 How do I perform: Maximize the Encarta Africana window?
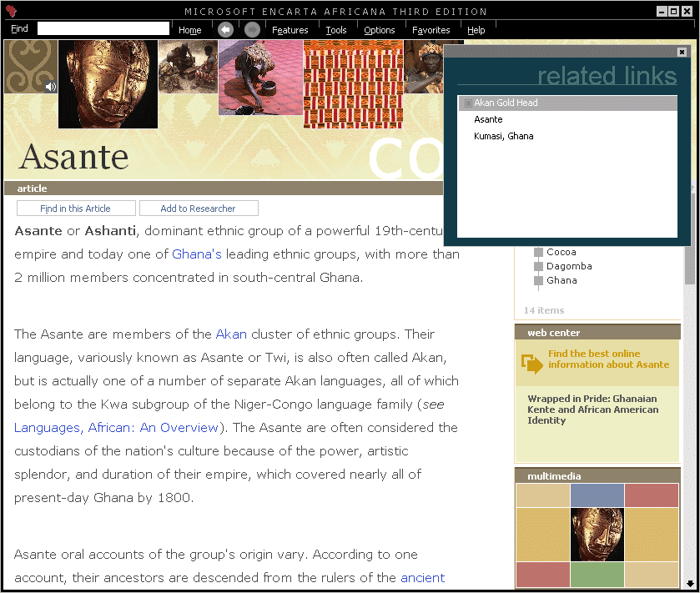(x=675, y=12)
